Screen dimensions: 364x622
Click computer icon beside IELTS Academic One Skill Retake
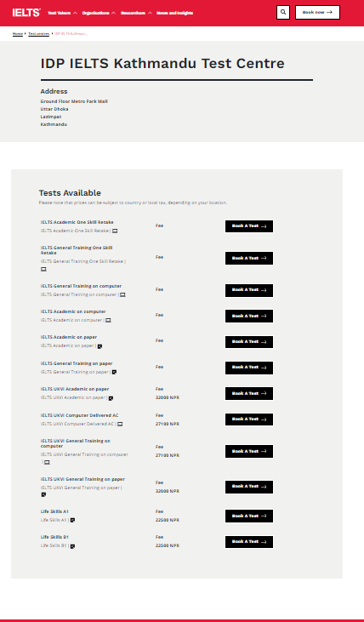pos(115,231)
